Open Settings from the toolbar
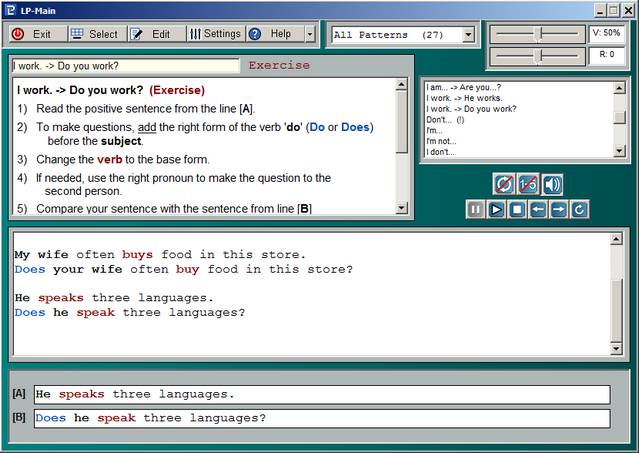 (216, 34)
